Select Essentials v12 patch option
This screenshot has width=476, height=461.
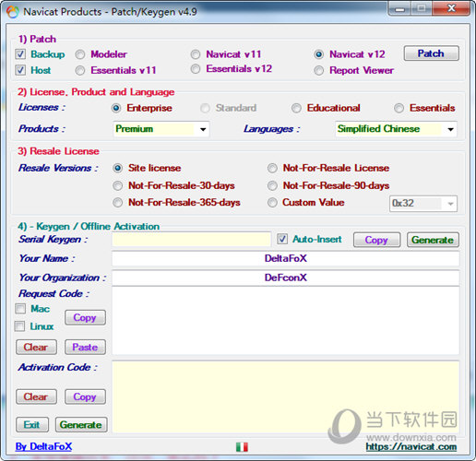tap(196, 69)
